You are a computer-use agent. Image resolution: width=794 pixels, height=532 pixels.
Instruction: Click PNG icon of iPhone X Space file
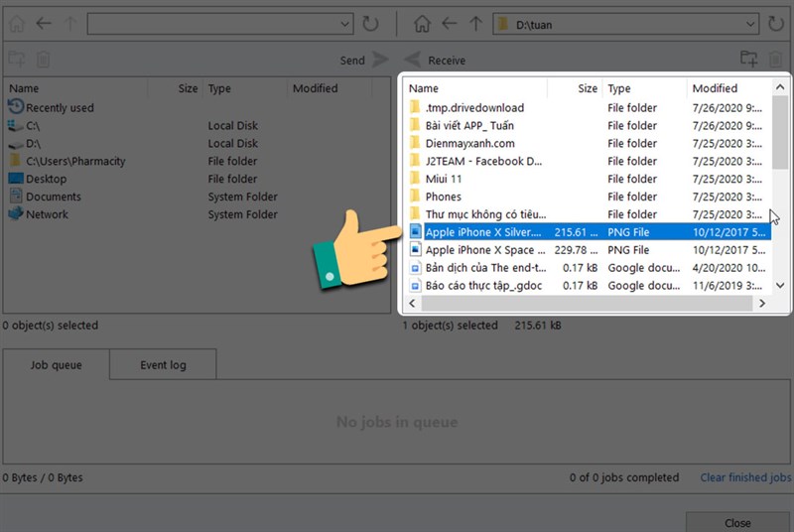(415, 249)
